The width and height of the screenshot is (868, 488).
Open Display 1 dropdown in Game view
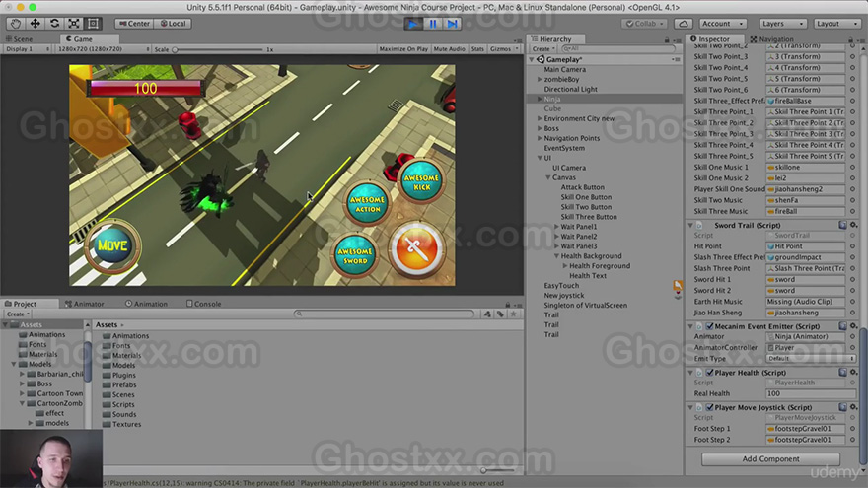28,48
